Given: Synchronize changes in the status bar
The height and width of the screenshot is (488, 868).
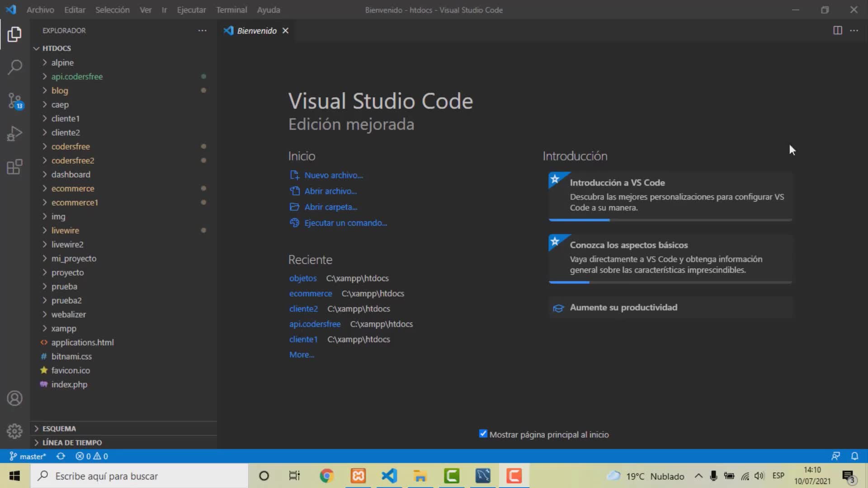Looking at the screenshot, I should pyautogui.click(x=61, y=456).
